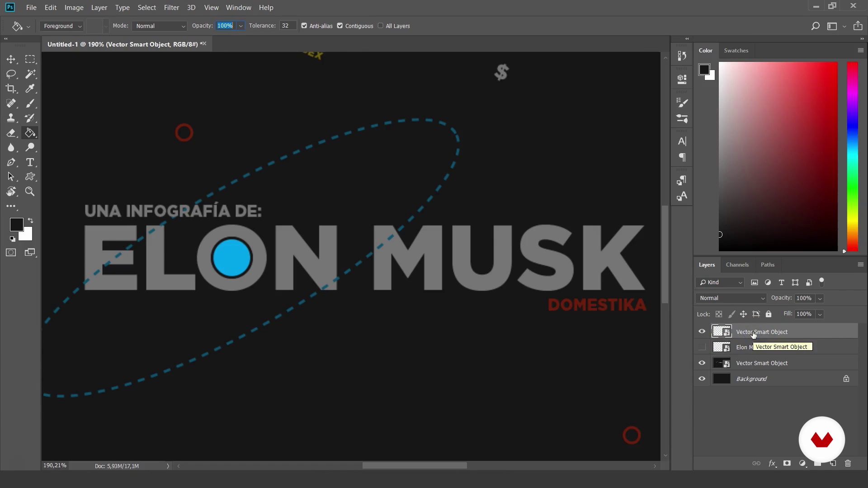This screenshot has width=868, height=488.
Task: Open the Filter menu
Action: click(171, 8)
